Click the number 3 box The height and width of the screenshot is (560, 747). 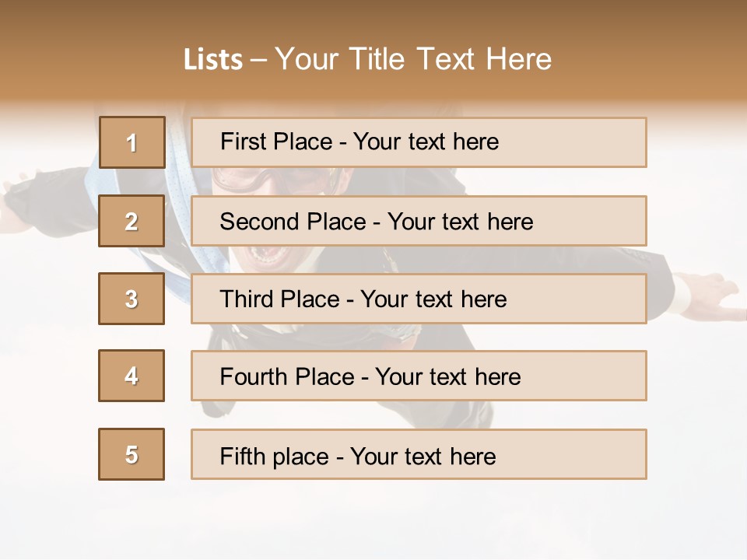(132, 299)
